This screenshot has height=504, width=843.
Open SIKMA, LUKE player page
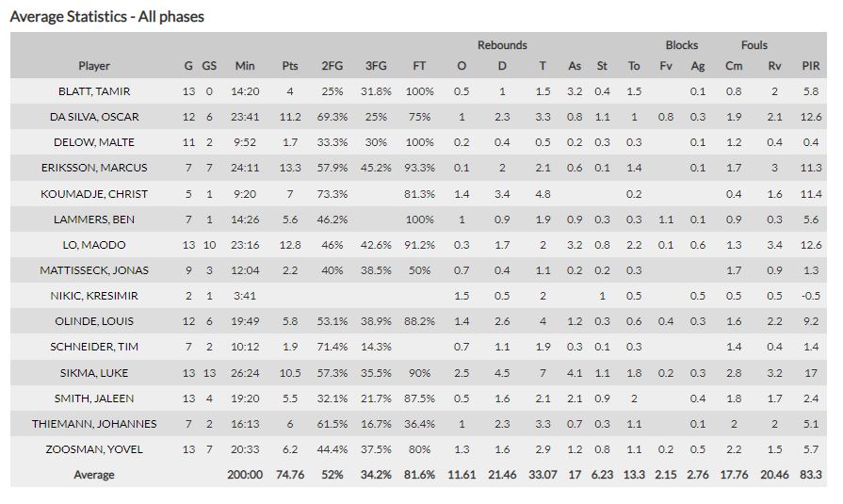[94, 373]
